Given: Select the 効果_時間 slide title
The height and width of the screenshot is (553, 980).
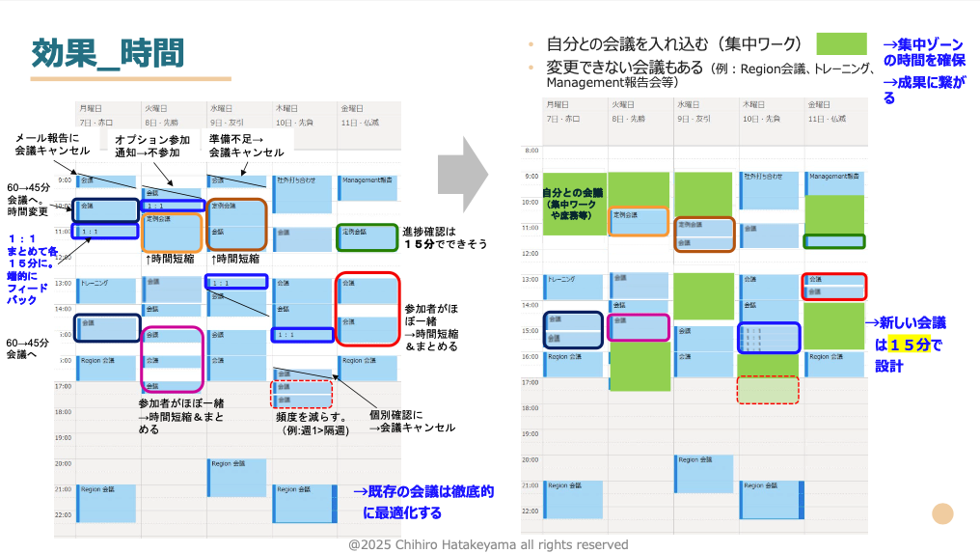Looking at the screenshot, I should click(107, 52).
